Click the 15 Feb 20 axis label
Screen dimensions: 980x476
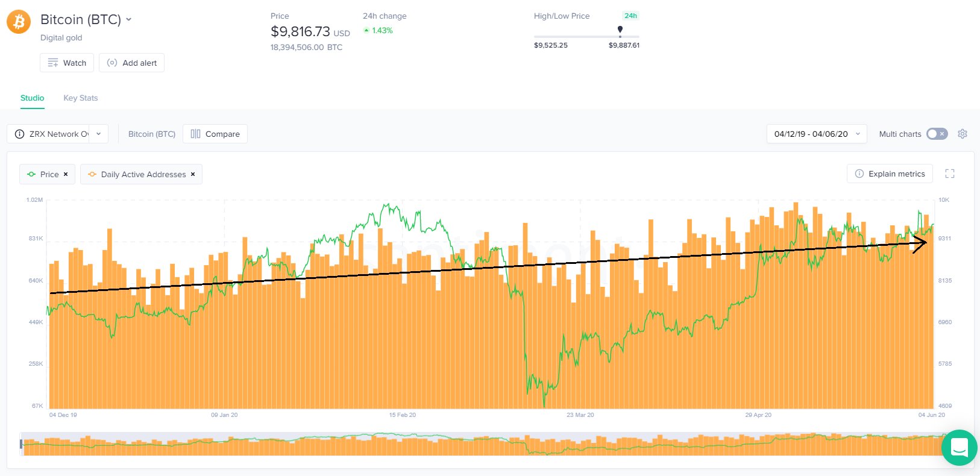403,415
